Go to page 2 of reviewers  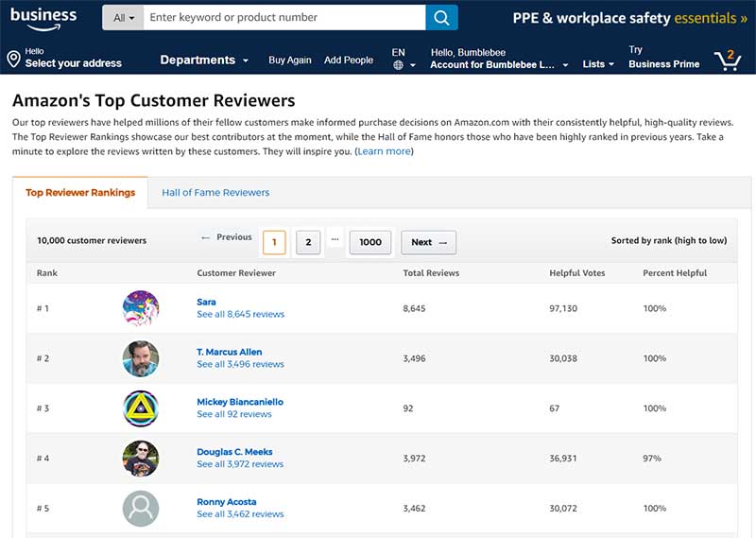pos(308,242)
